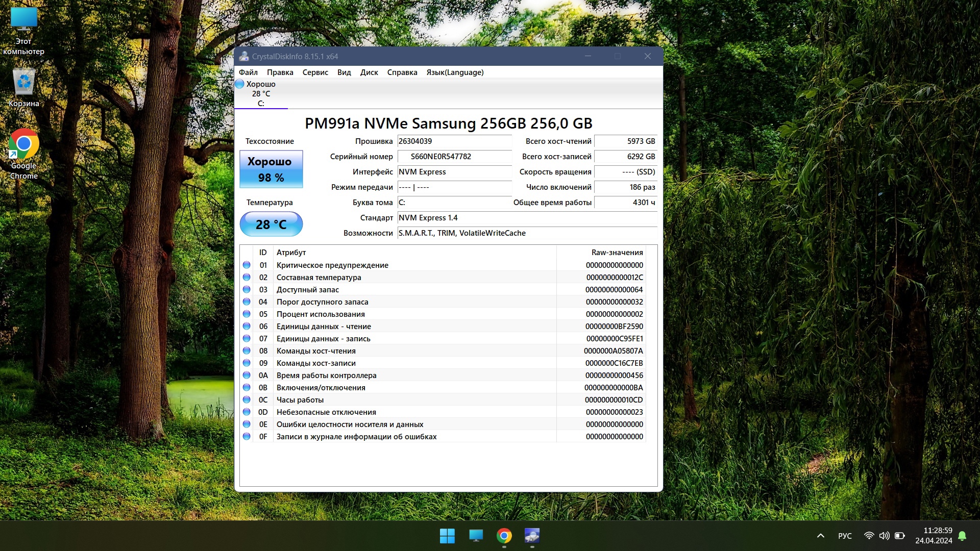The width and height of the screenshot is (980, 551).
Task: Click the CrystalDiskInfo title bar icon
Action: pos(244,56)
